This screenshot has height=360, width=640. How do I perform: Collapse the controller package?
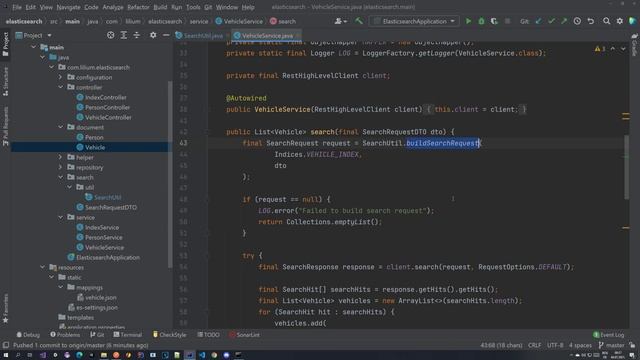click(60, 87)
